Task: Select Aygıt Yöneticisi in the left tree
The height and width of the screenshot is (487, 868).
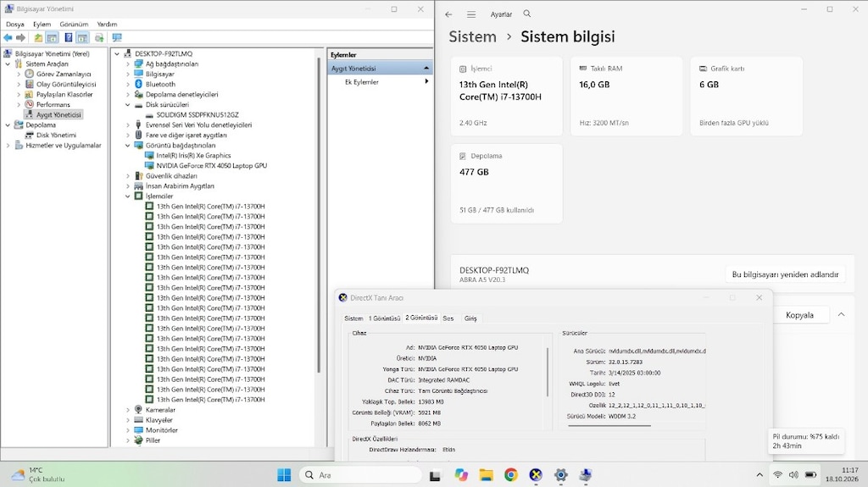Action: pyautogui.click(x=58, y=114)
